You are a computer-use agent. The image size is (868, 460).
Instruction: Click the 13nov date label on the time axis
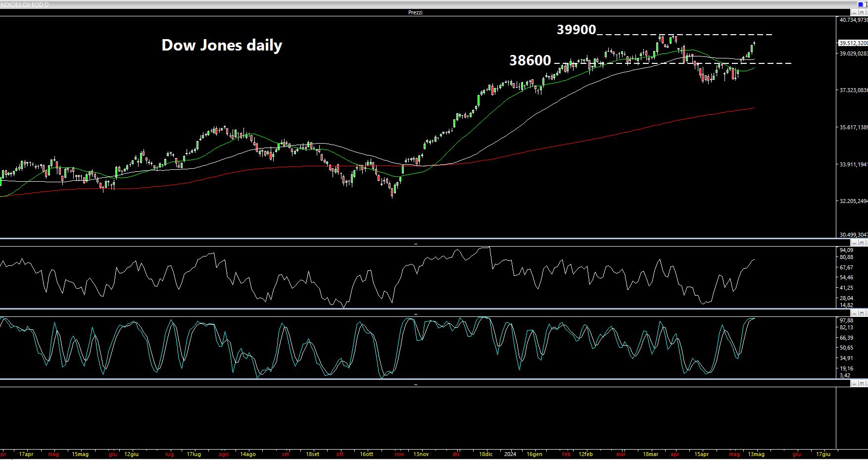[x=421, y=454]
